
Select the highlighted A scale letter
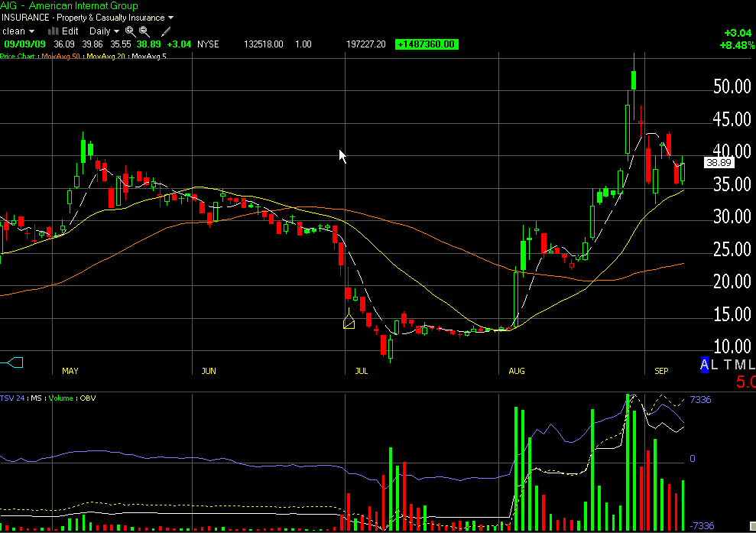click(706, 365)
